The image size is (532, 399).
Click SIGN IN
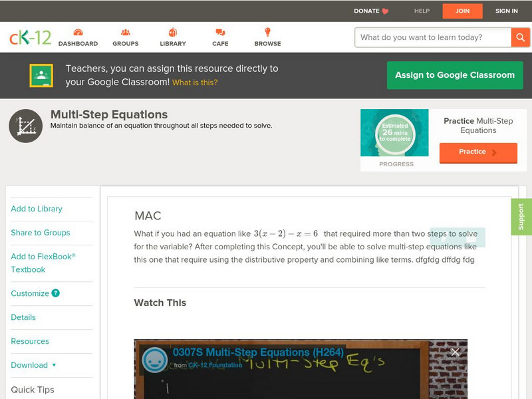click(x=507, y=11)
